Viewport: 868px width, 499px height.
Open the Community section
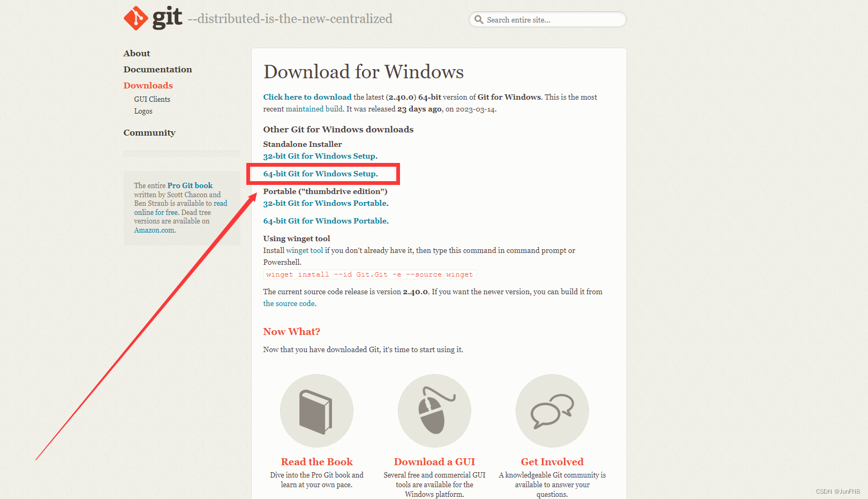point(149,132)
